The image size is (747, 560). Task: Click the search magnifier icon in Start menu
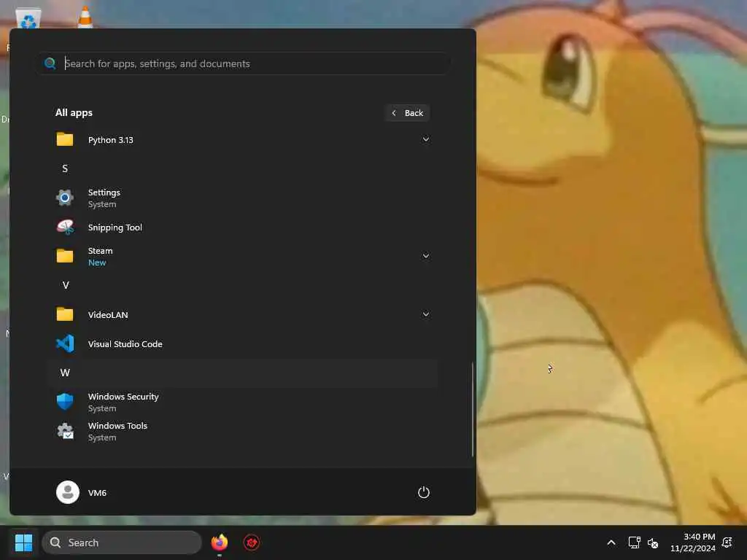click(x=50, y=63)
